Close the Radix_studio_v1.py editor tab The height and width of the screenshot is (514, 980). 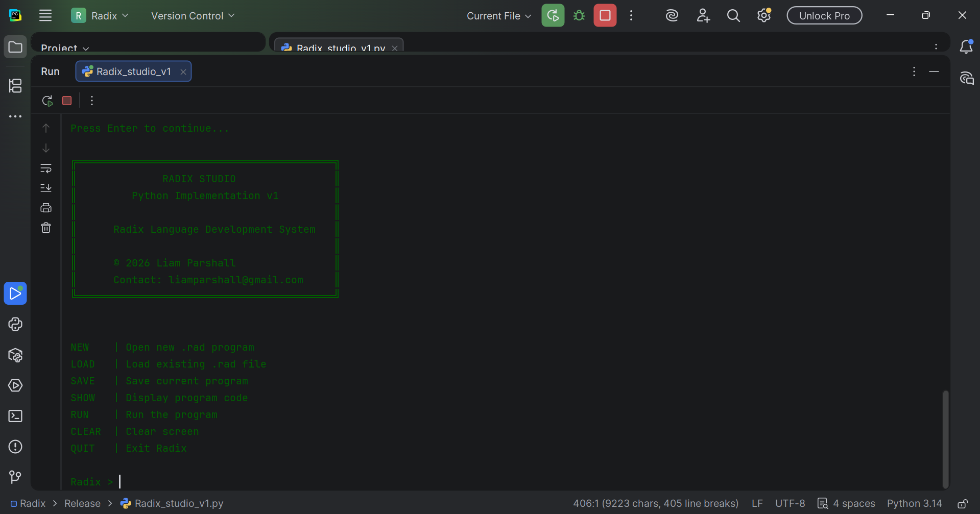point(395,48)
